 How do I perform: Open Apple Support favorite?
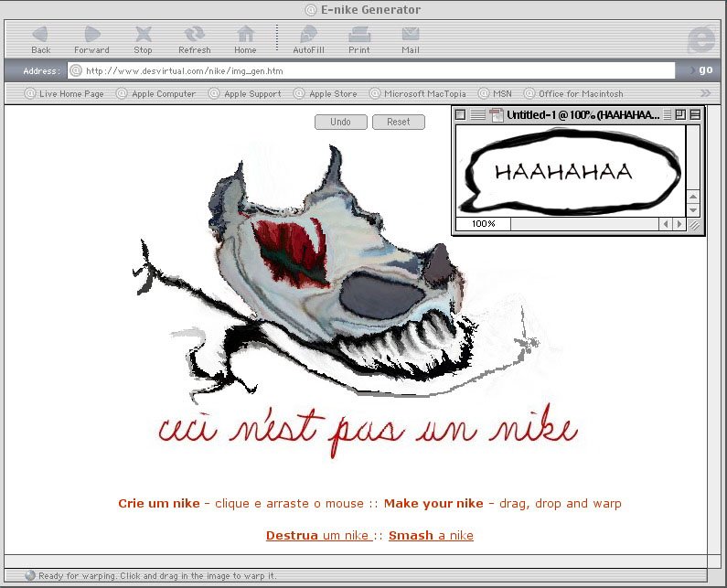245,93
